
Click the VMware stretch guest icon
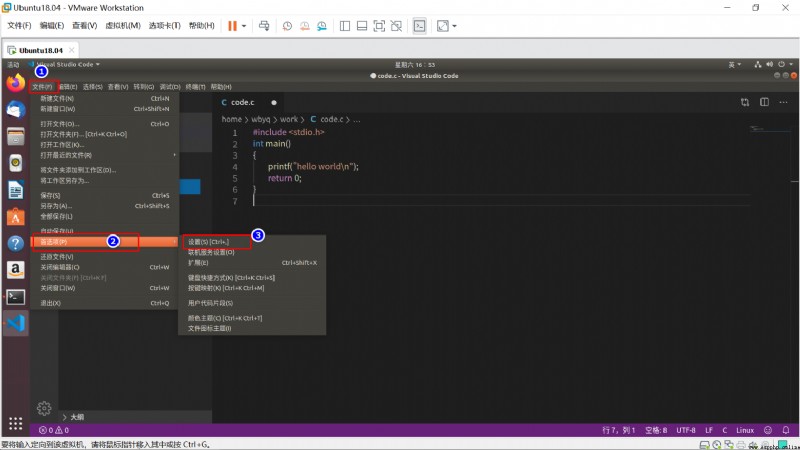click(x=442, y=26)
